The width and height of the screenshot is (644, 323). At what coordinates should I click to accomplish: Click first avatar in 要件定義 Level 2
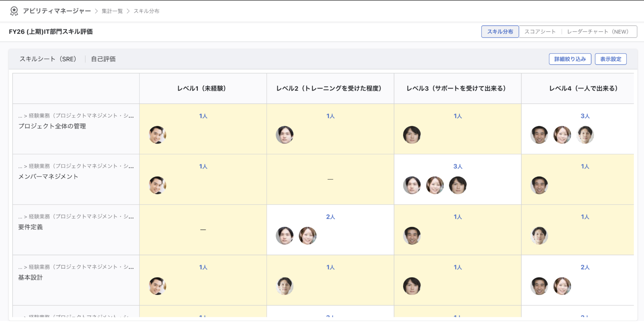[x=285, y=236]
